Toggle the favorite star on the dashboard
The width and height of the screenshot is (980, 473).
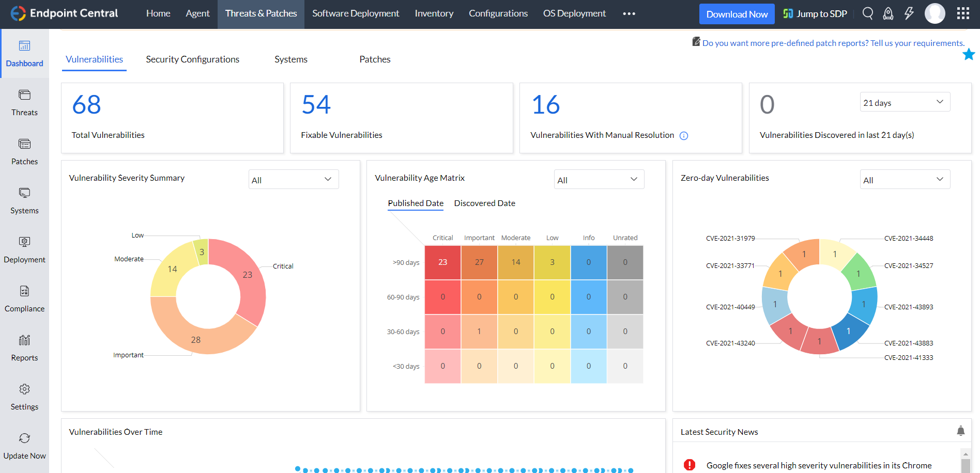point(969,54)
